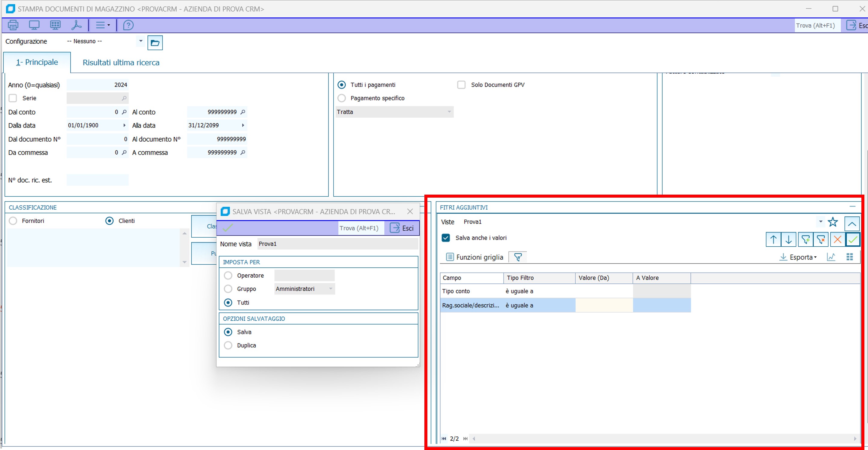
Task: Move filter row up with arrow
Action: point(773,240)
